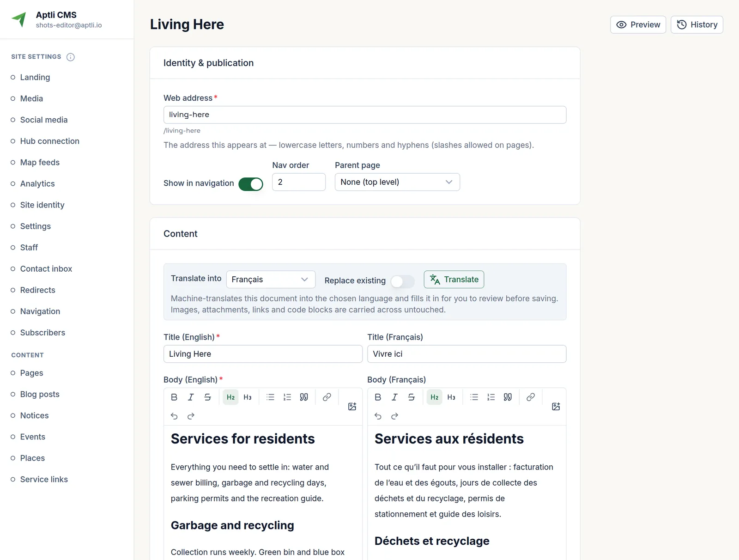Undo last change in Français body editor

(x=378, y=416)
